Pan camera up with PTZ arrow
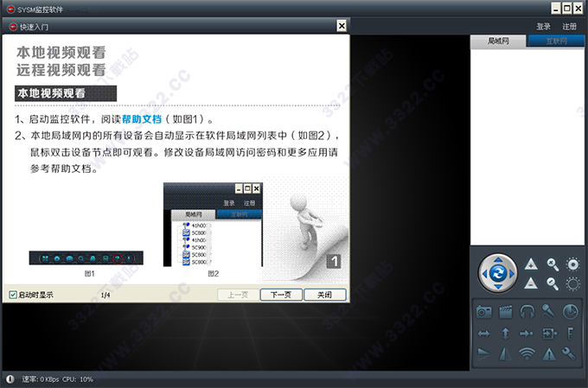The height and width of the screenshot is (388, 588). point(497,259)
